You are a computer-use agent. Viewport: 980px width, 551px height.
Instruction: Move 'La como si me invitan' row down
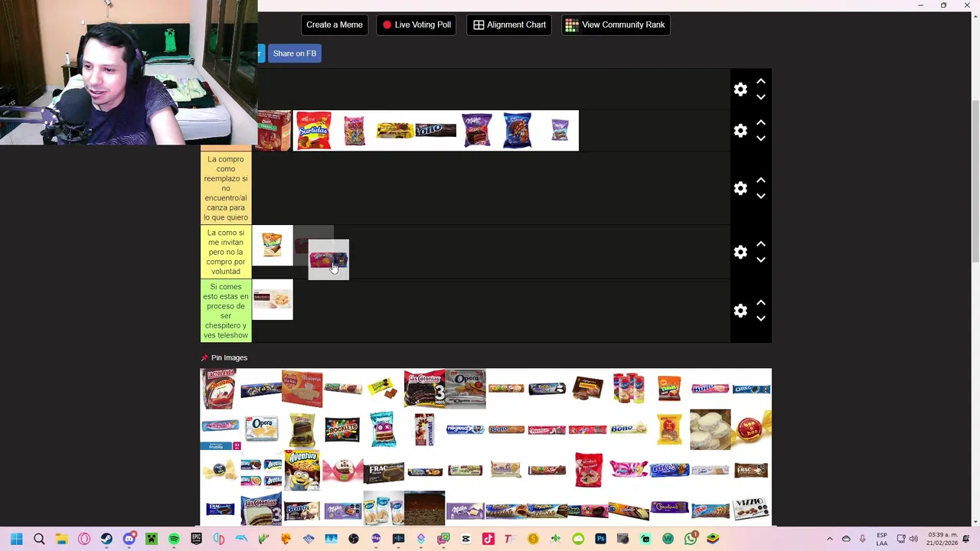coord(761,259)
